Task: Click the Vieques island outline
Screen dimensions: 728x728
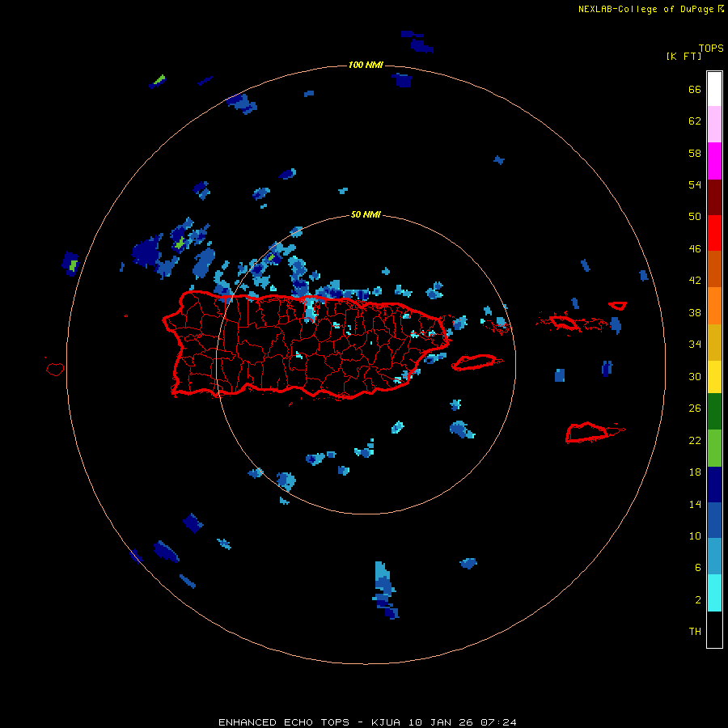Action: coord(476,362)
